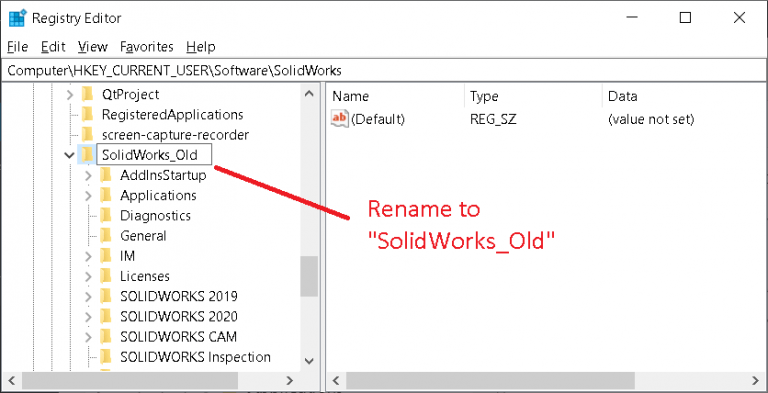Expand the Applications key
Viewport: 768px width, 393px height.
pyautogui.click(x=88, y=195)
